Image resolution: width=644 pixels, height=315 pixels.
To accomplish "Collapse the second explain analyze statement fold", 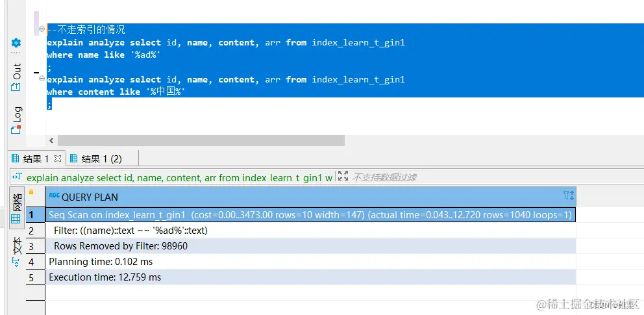I will 42,78.
